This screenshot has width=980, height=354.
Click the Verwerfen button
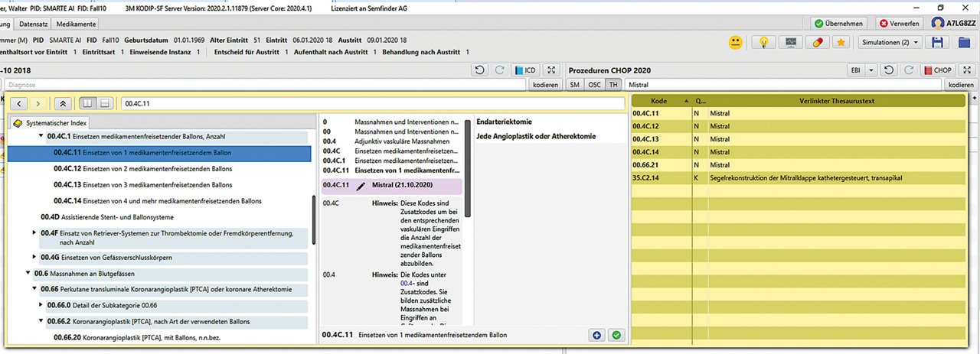(900, 24)
